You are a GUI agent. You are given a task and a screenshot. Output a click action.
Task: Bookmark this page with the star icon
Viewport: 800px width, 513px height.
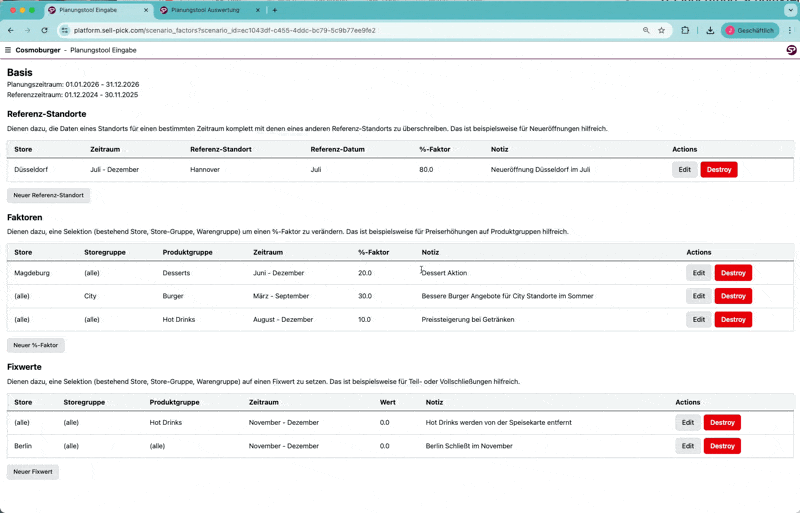click(661, 31)
